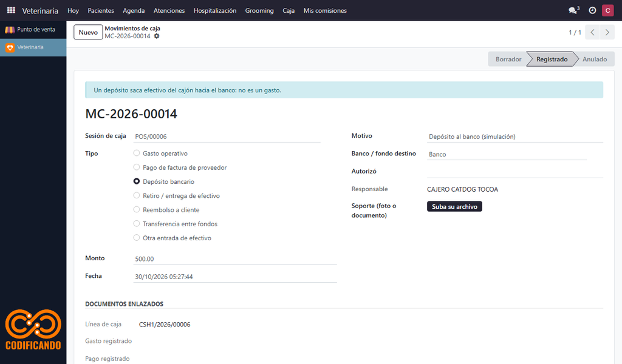The image size is (622, 364).
Task: Click the Suba su archivo button
Action: click(x=454, y=206)
